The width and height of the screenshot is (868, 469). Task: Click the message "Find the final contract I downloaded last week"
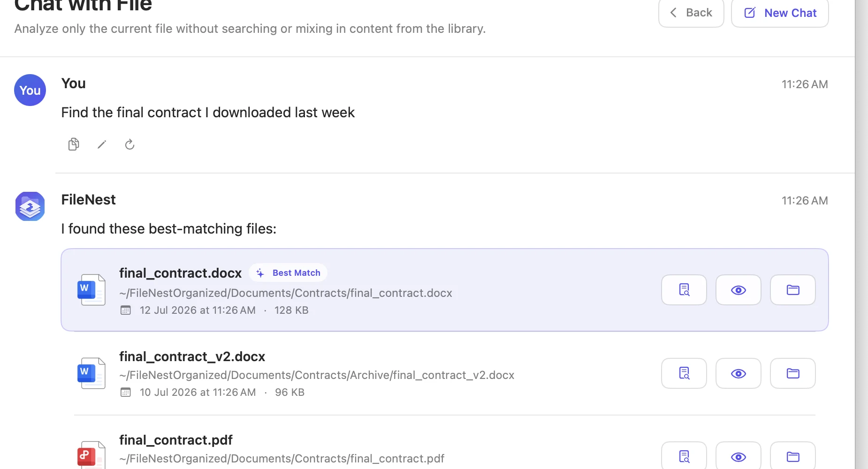208,113
